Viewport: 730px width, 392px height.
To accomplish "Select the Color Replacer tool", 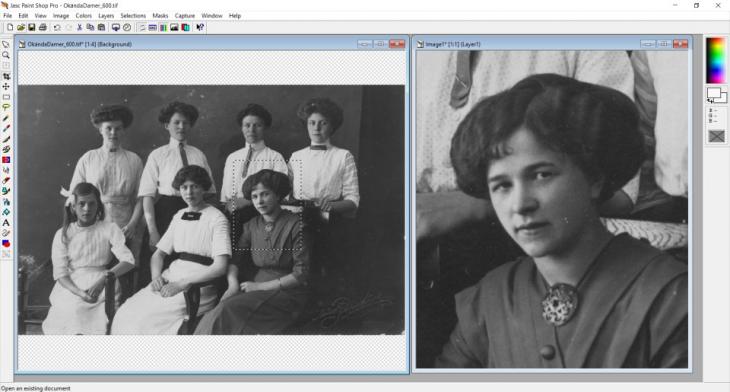I will click(6, 160).
